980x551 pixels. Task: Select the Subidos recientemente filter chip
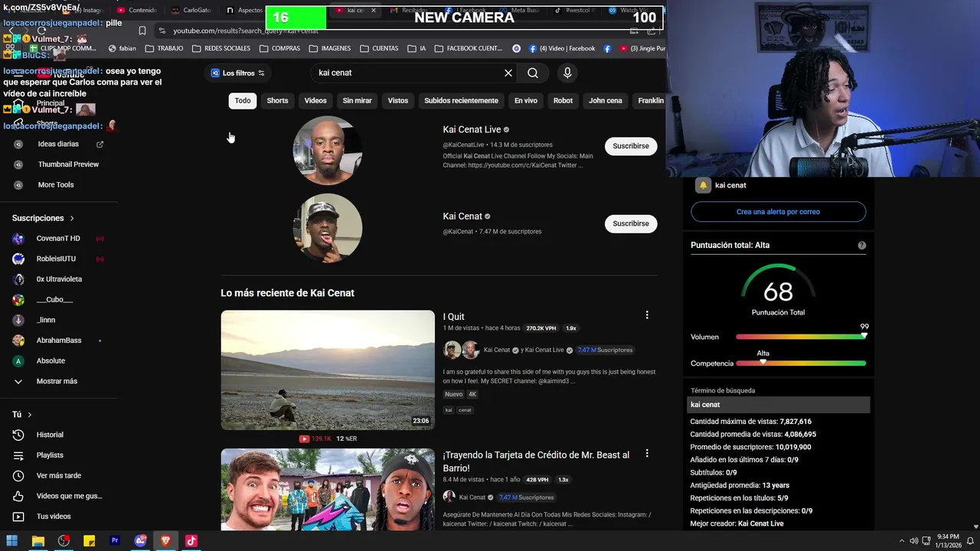[x=461, y=101]
